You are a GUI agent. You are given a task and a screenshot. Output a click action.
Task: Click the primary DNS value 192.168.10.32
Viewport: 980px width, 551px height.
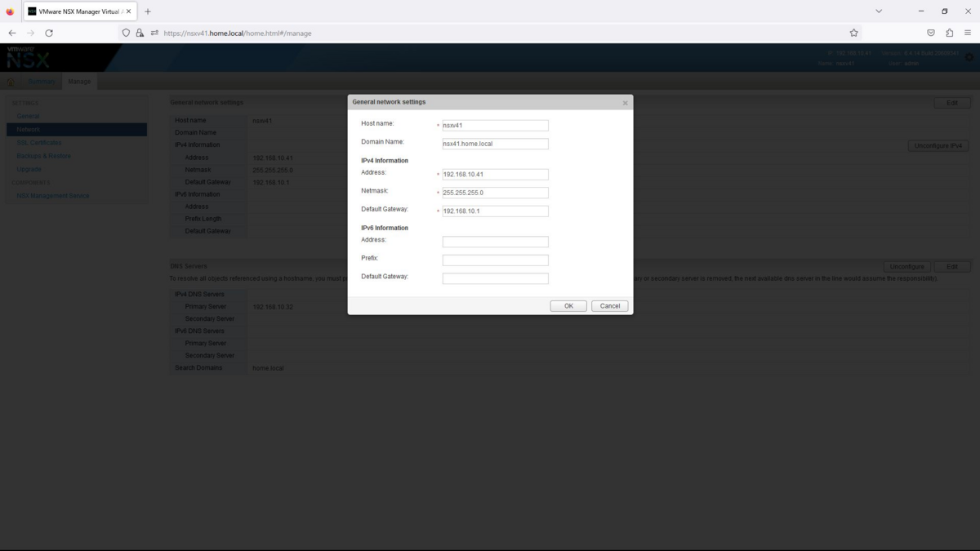[273, 307]
